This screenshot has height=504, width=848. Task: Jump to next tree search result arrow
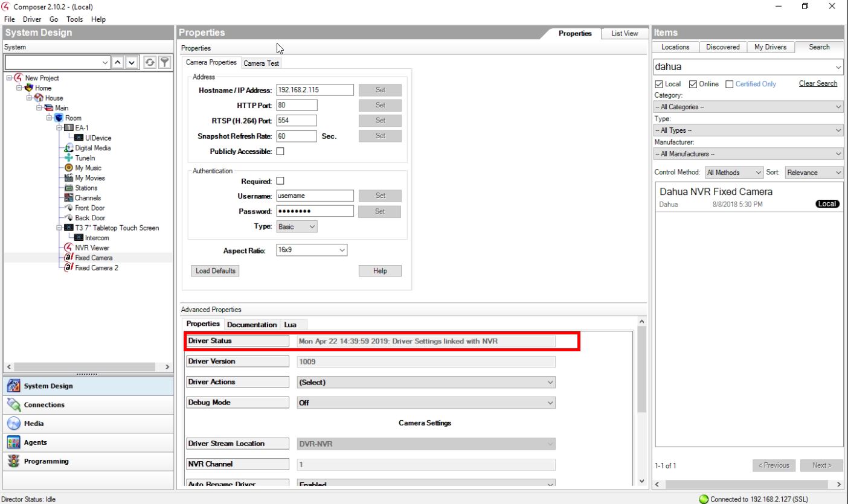[x=132, y=63]
